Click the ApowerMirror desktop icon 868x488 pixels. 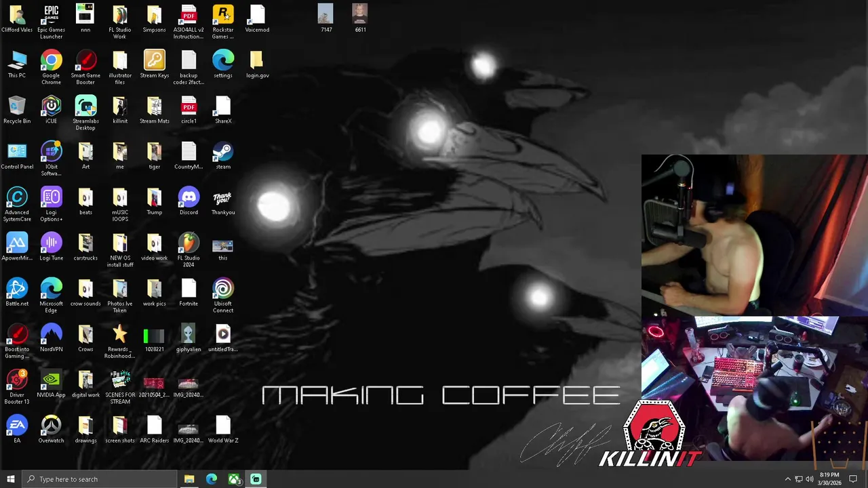[x=17, y=243]
